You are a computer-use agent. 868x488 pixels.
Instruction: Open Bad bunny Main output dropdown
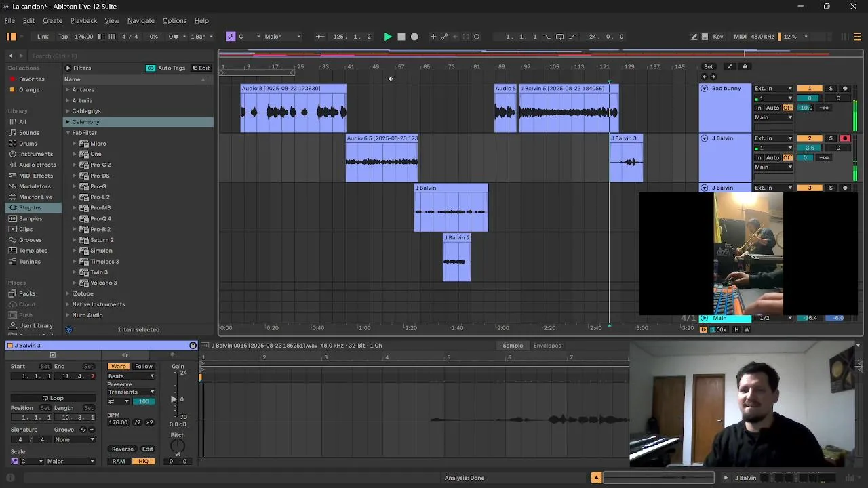tap(774, 117)
